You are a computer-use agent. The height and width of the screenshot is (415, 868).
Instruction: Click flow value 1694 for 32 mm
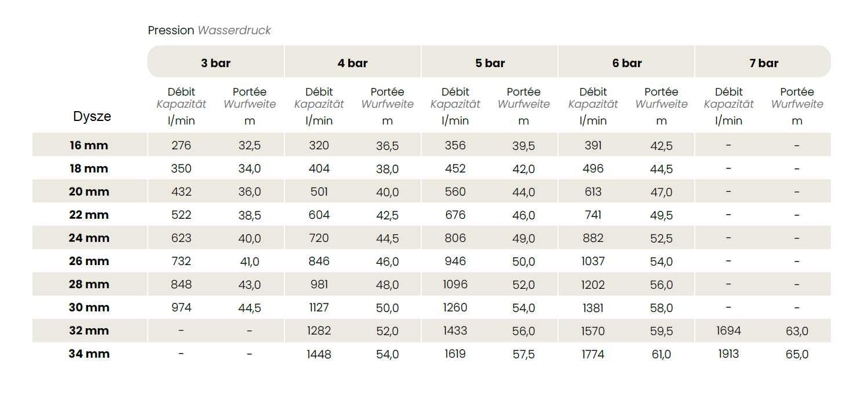pyautogui.click(x=728, y=330)
